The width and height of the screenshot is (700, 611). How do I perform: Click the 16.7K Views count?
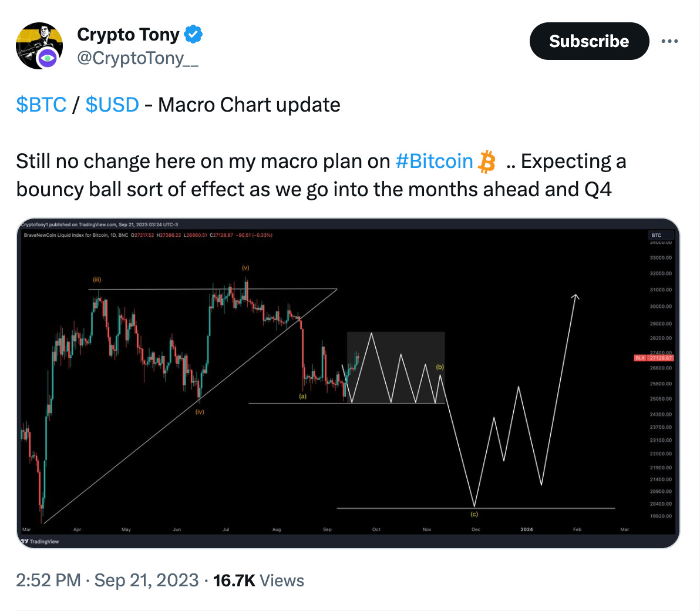point(258,580)
